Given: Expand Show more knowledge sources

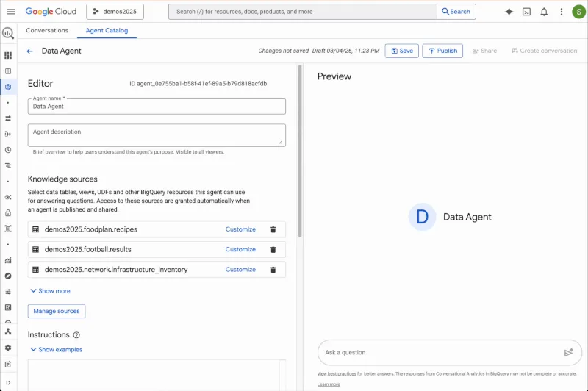Looking at the screenshot, I should click(50, 291).
